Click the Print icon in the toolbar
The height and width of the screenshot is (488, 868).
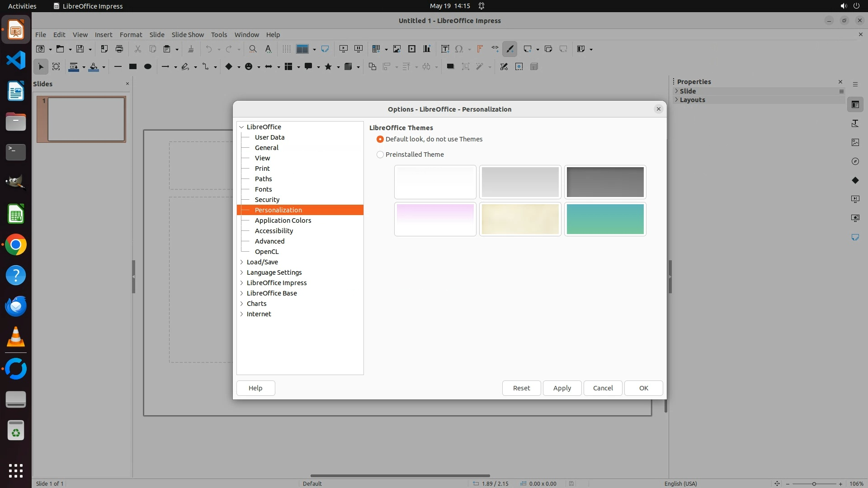pyautogui.click(x=119, y=49)
